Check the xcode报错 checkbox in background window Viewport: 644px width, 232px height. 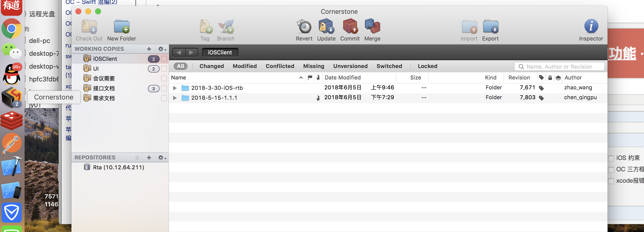[x=611, y=181]
